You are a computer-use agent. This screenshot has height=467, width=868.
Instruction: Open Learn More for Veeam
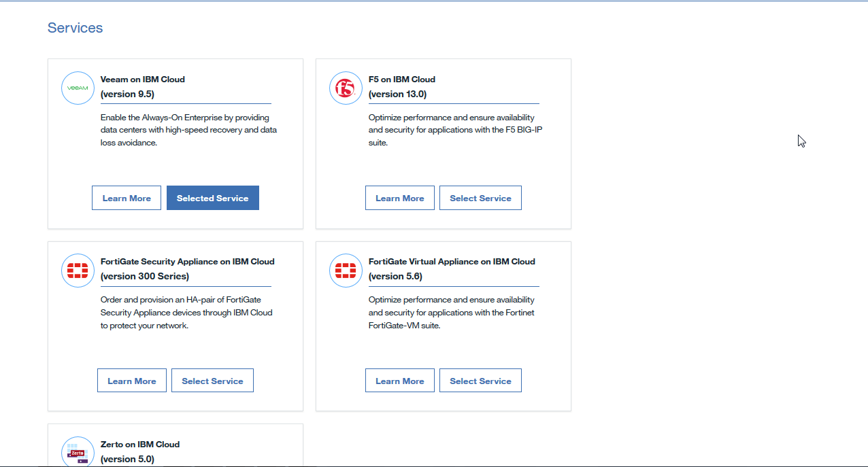(127, 198)
